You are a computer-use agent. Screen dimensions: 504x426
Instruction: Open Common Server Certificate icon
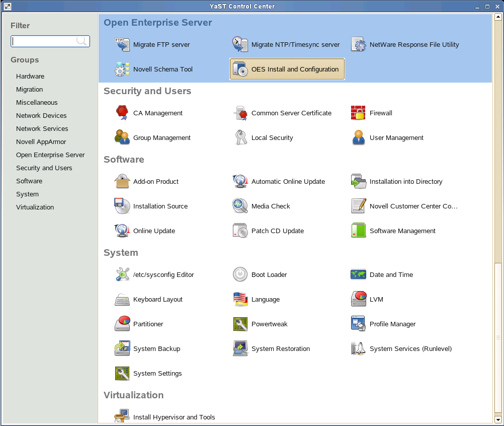pyautogui.click(x=240, y=113)
